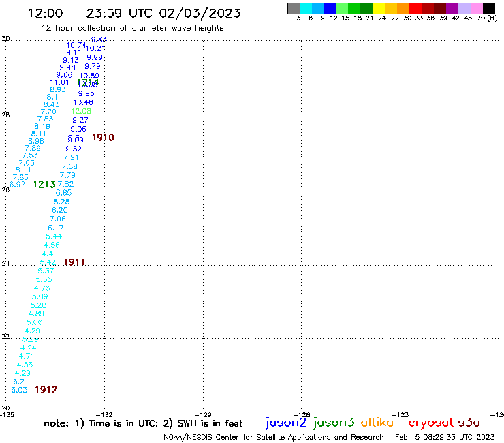504x443 pixels.
Task: Click the dark red '1910' time marker
Action: [103, 138]
